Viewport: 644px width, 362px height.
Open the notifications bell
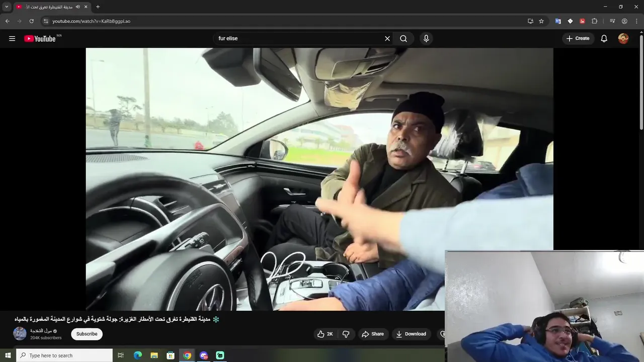tap(604, 39)
